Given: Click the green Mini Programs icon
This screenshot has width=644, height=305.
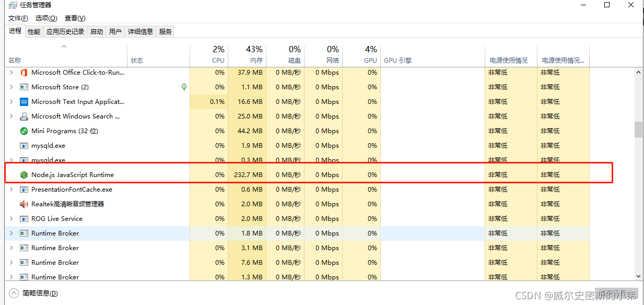Looking at the screenshot, I should (x=24, y=131).
